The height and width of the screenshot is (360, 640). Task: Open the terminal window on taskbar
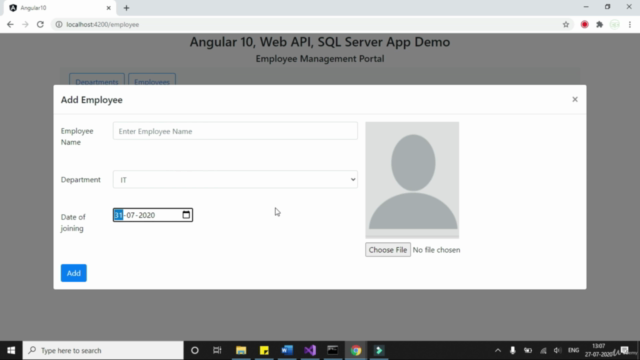tap(333, 350)
